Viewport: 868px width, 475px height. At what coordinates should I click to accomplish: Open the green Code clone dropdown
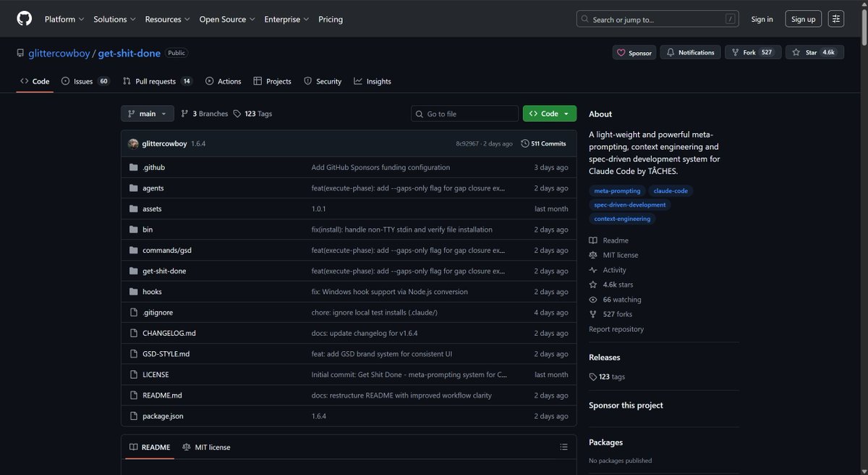(x=550, y=114)
